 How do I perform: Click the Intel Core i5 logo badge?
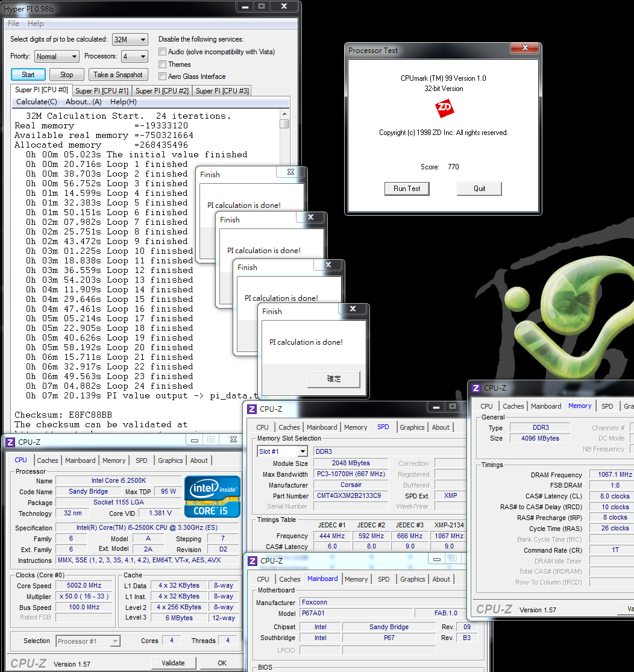point(212,496)
